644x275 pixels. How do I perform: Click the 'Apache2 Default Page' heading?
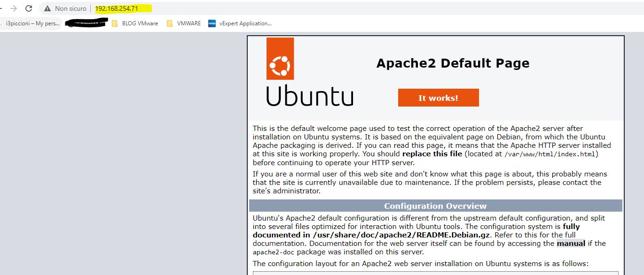tap(453, 63)
